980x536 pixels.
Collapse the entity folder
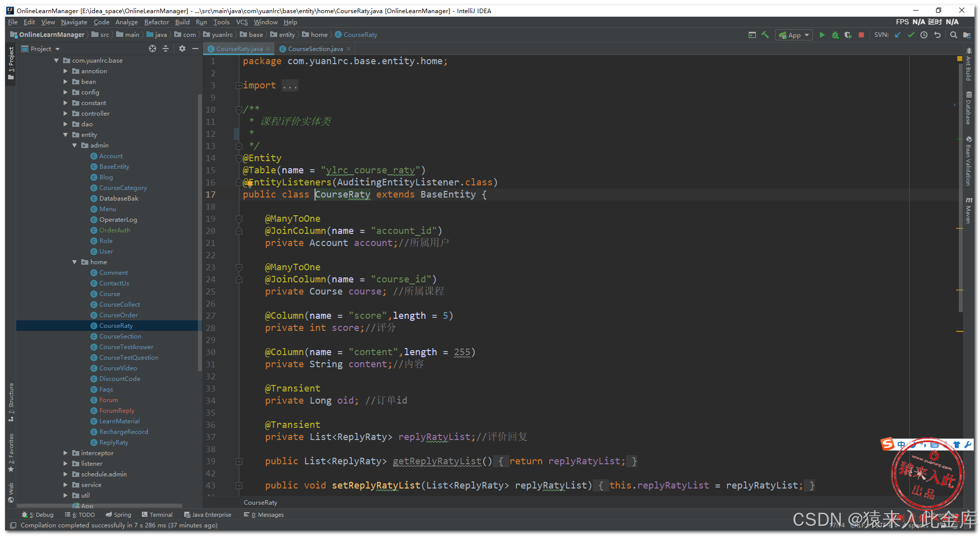pyautogui.click(x=66, y=135)
